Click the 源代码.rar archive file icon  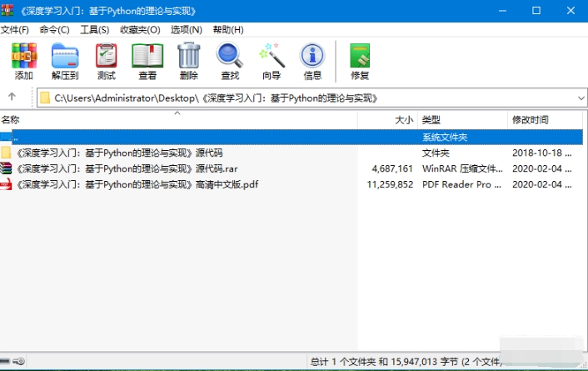(6, 168)
